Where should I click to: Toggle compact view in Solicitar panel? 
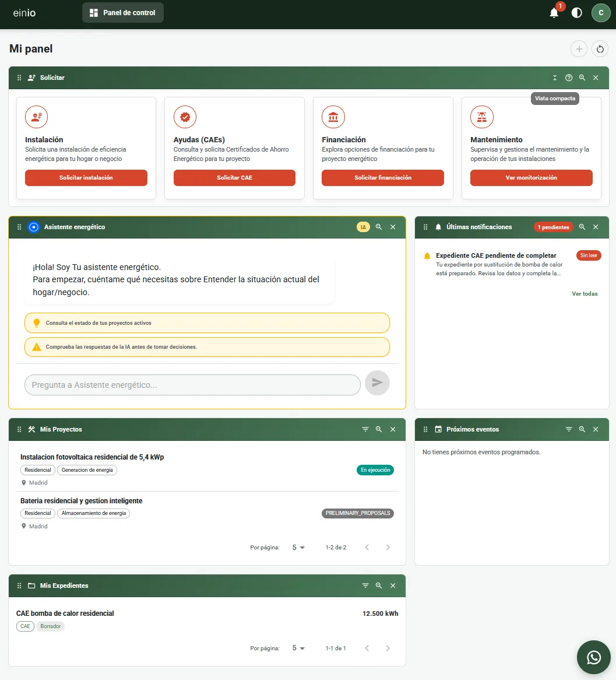click(x=555, y=78)
